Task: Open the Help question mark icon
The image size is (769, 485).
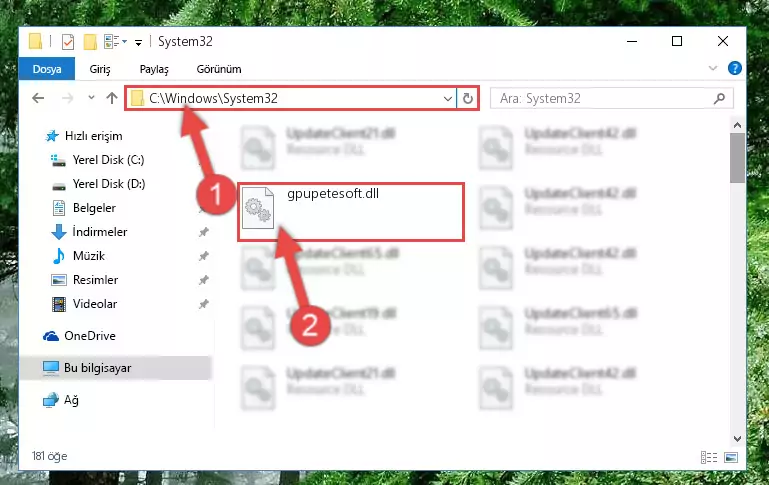Action: pos(734,68)
